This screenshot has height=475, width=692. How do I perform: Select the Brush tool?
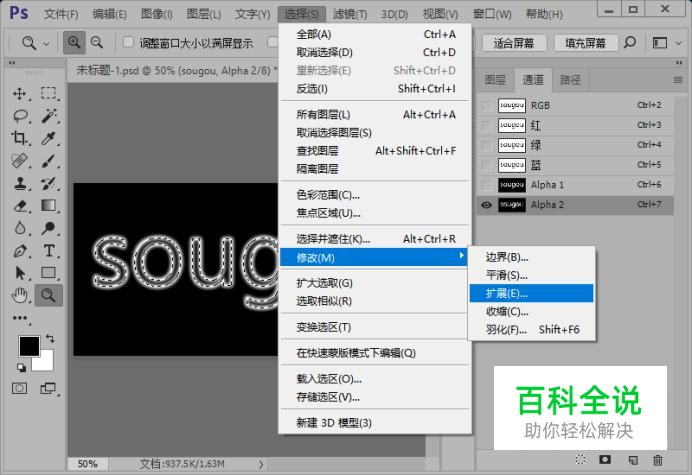pos(49,161)
